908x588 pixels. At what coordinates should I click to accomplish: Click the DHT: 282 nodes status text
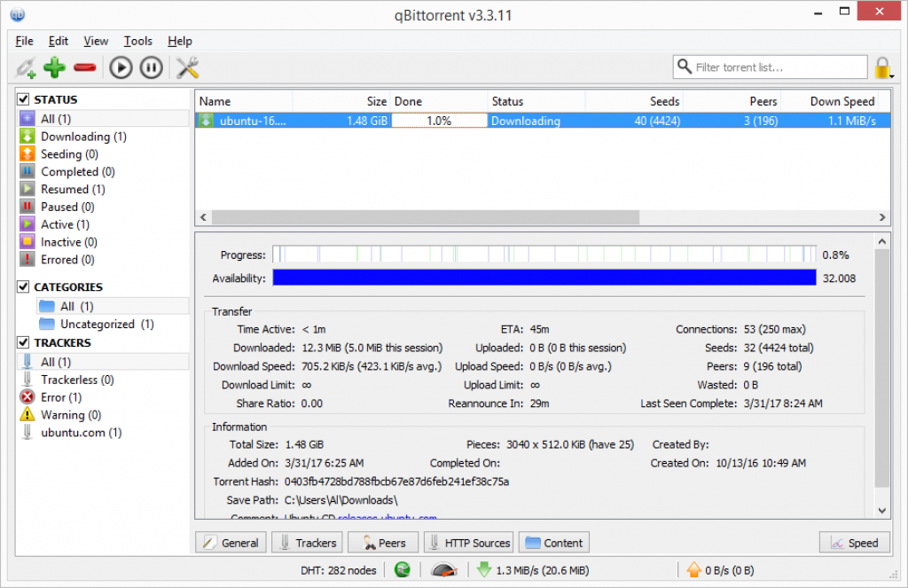[x=338, y=570]
